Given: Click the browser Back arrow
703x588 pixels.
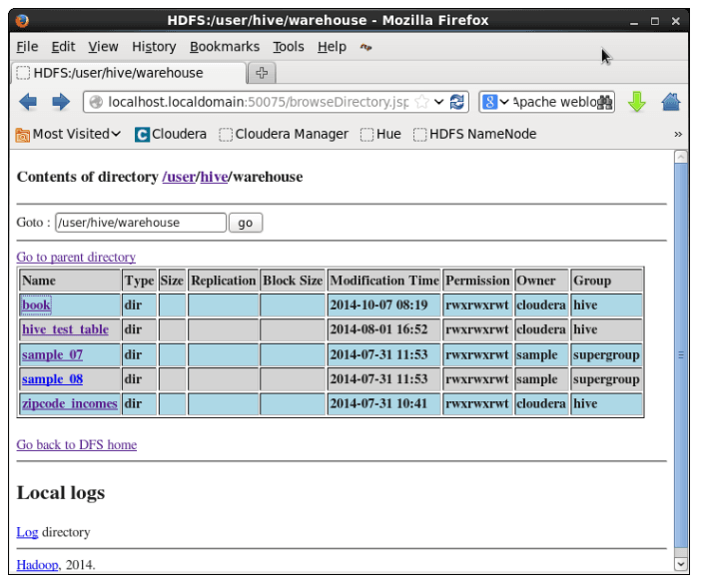Looking at the screenshot, I should 27,102.
